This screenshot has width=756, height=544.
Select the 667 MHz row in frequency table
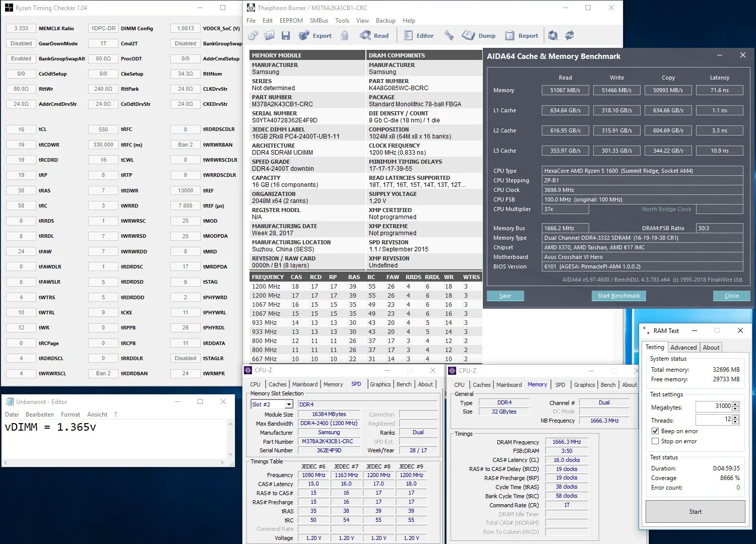(x=365, y=359)
